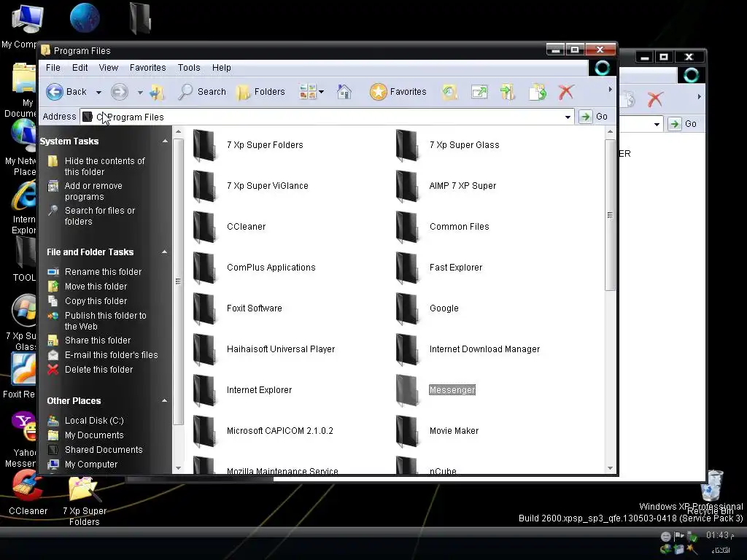Open Local Disk (C:) in Other Places
This screenshot has height=560, width=747.
pos(94,421)
